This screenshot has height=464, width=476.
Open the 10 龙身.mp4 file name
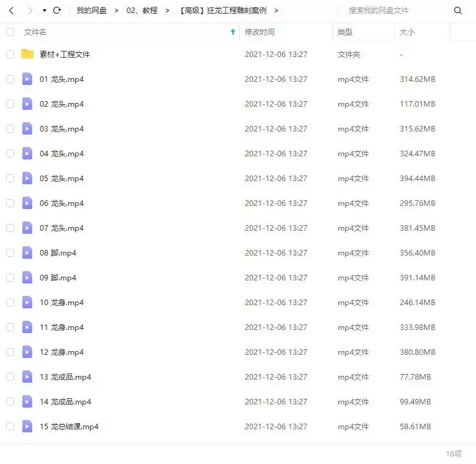(61, 302)
